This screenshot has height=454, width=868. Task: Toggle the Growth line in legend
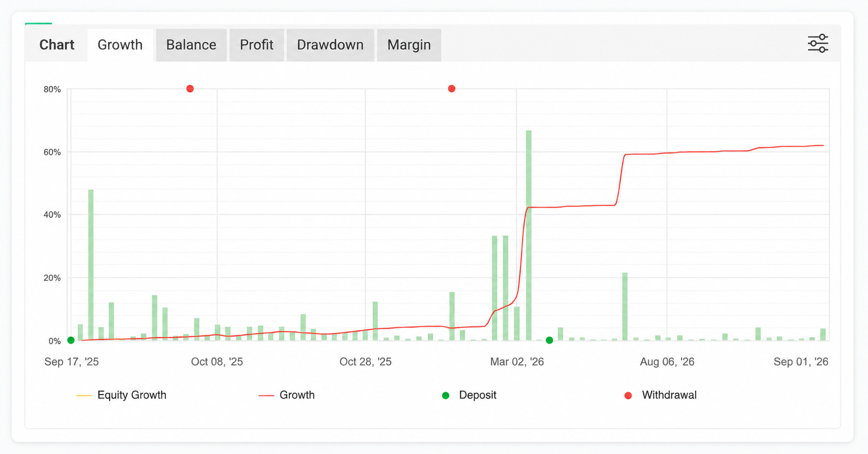(286, 395)
